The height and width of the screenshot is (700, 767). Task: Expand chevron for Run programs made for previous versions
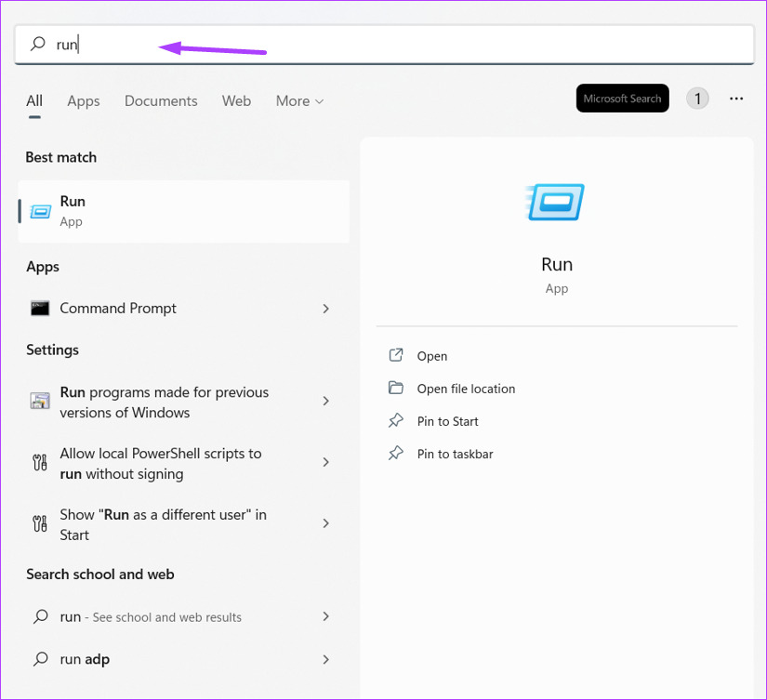[x=325, y=401]
